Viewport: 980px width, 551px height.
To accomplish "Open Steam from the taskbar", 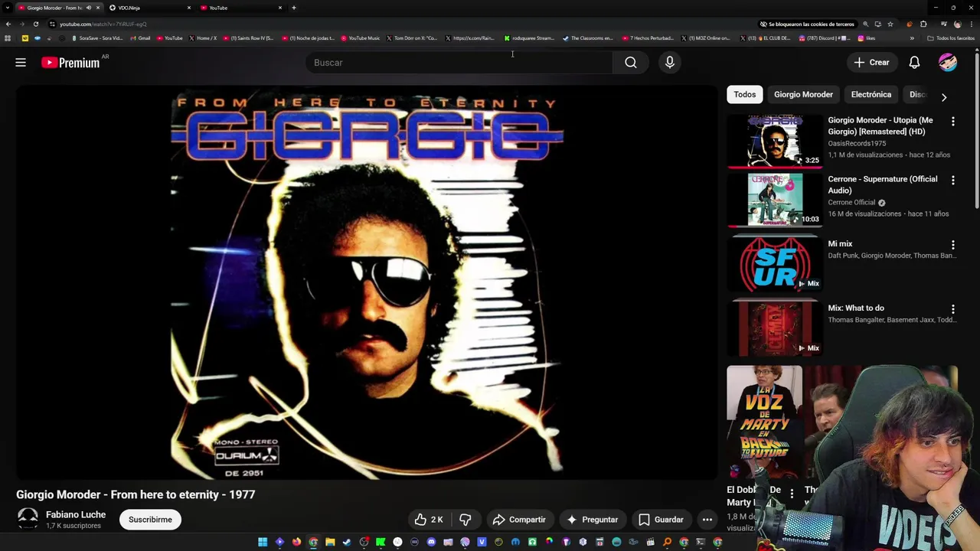I will tap(347, 543).
